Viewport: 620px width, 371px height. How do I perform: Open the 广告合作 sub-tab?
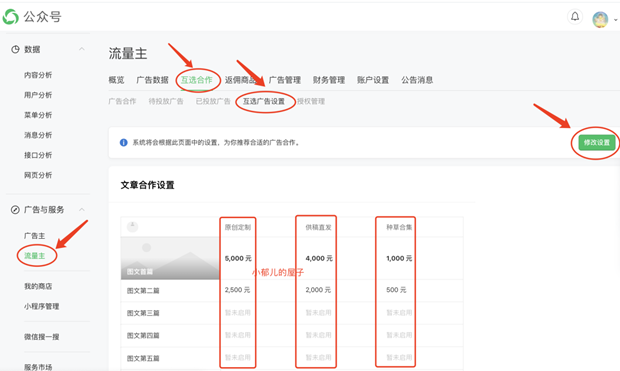pyautogui.click(x=122, y=101)
